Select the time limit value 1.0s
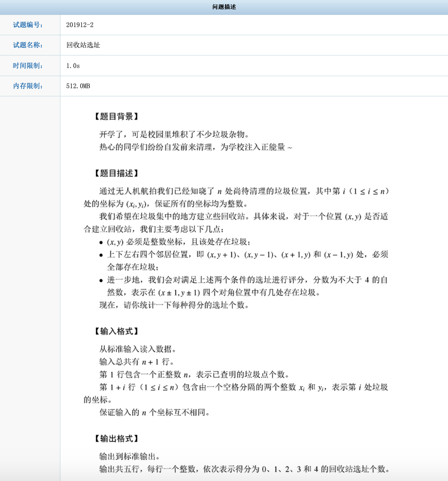The height and width of the screenshot is (481, 448). (72, 65)
